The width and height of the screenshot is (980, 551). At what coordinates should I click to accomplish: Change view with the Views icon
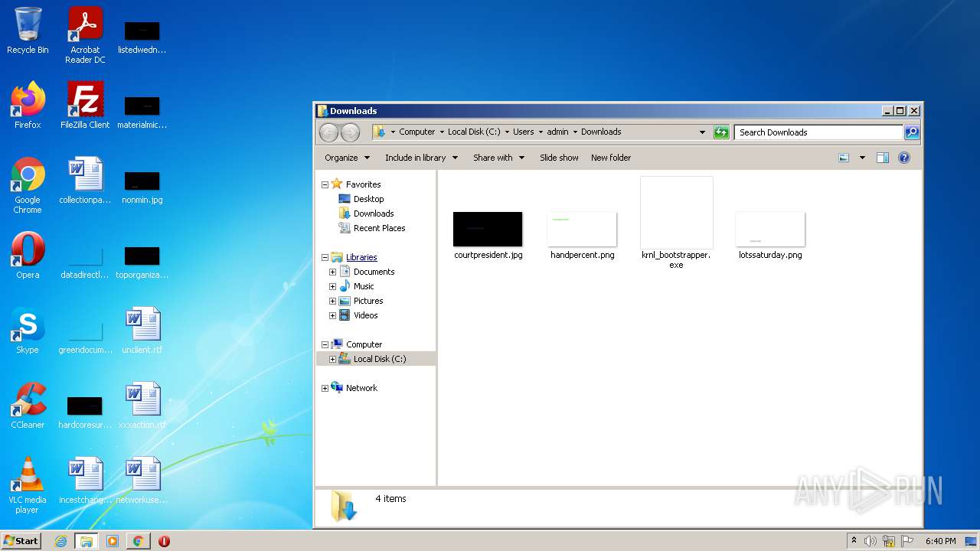click(x=844, y=158)
